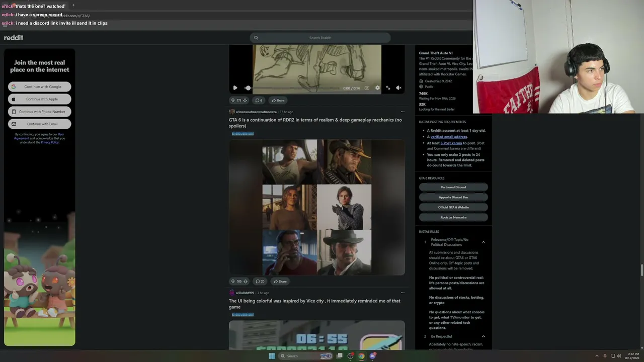Screen dimensions: 644x362
Task: Play the sketch video post
Action: [235, 88]
